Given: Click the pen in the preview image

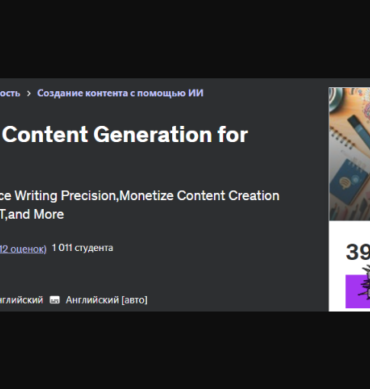Looking at the screenshot, I should point(359,126).
